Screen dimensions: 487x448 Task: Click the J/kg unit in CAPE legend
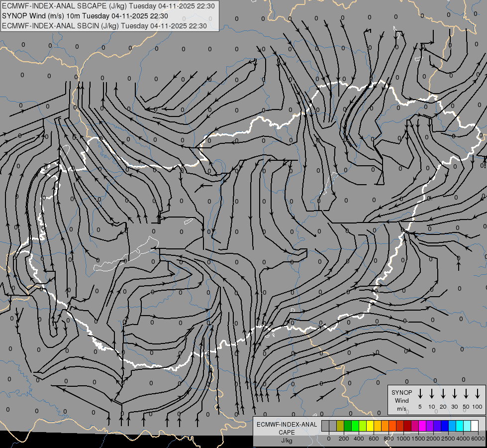pyautogui.click(x=287, y=441)
